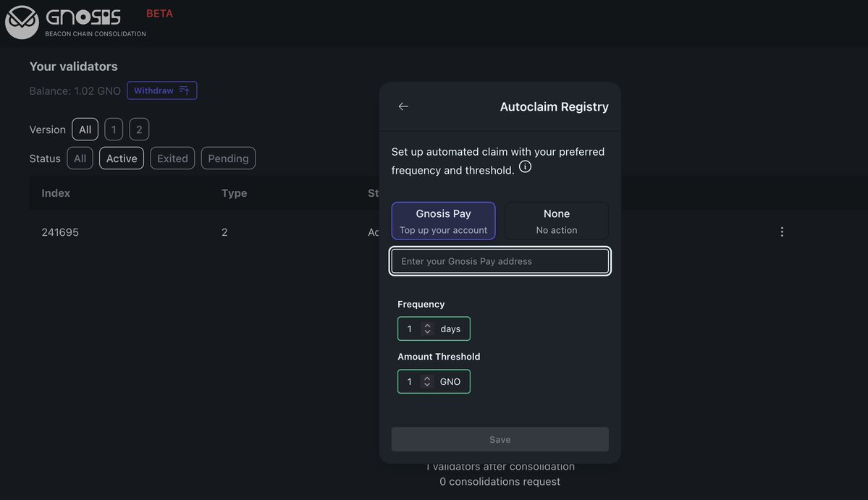Click the Frequency days stepper arrows

coord(427,329)
